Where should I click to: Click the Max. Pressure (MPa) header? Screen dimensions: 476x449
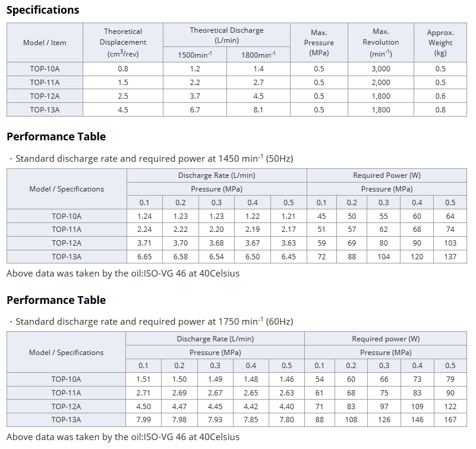319,43
